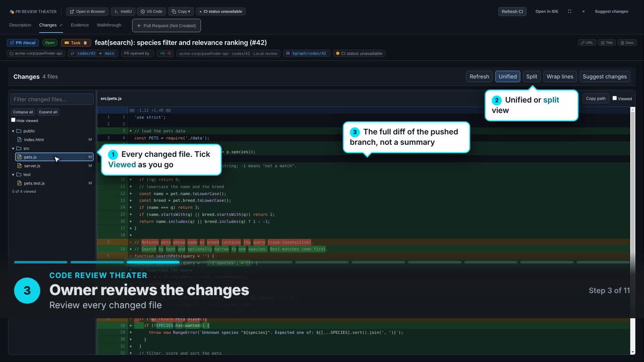This screenshot has width=644, height=362.
Task: Toggle the Wrap lines option
Action: (x=560, y=76)
